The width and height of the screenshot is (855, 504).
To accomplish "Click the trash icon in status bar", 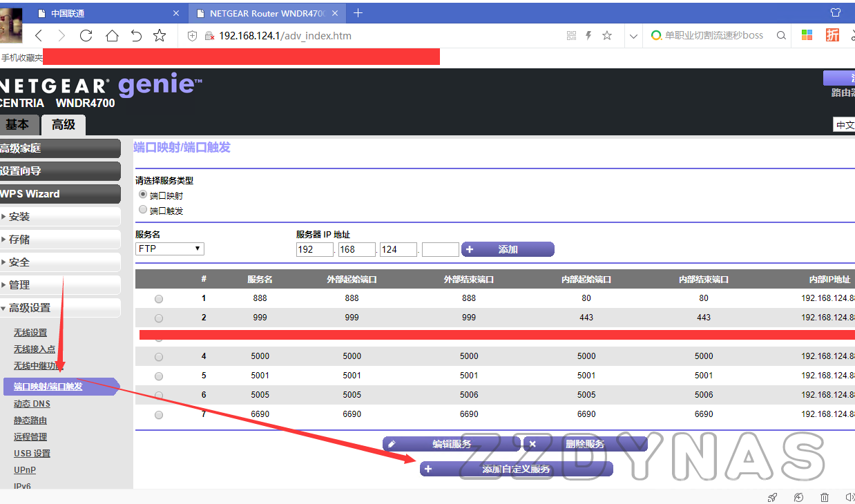I will 825,497.
